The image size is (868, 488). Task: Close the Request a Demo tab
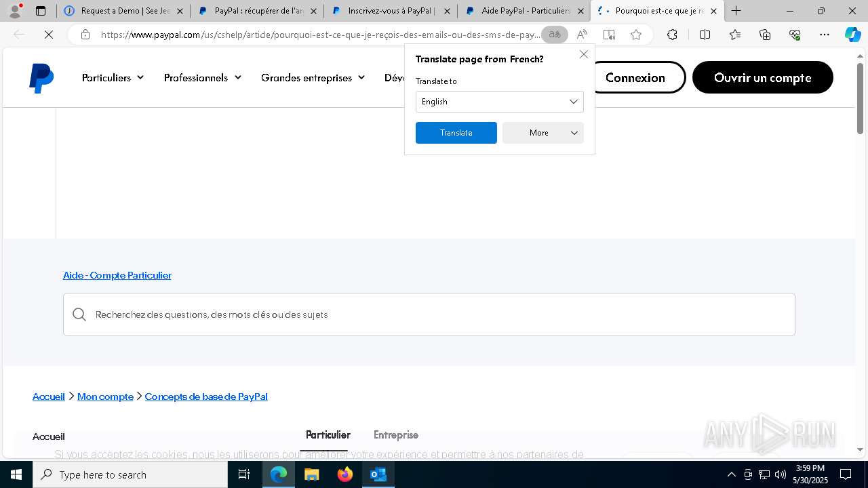(x=180, y=11)
